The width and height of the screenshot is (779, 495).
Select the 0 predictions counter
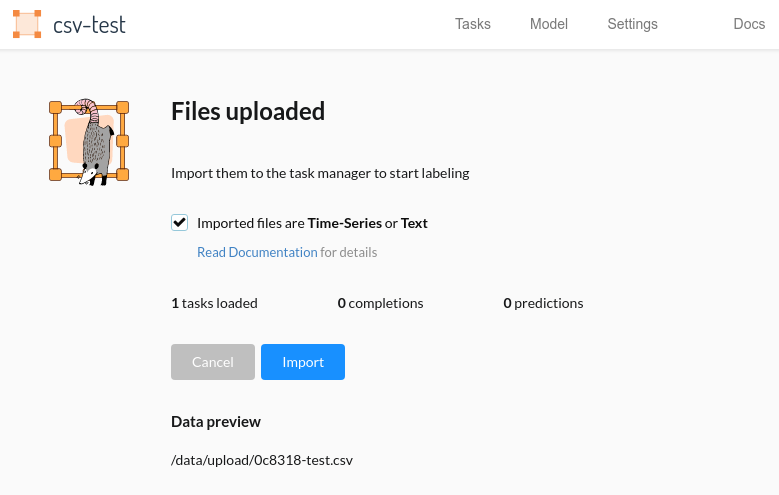tap(543, 303)
